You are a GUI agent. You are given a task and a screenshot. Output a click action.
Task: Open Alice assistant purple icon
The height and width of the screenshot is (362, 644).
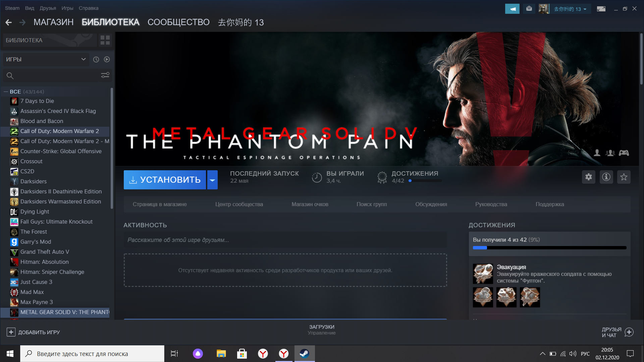(x=198, y=354)
